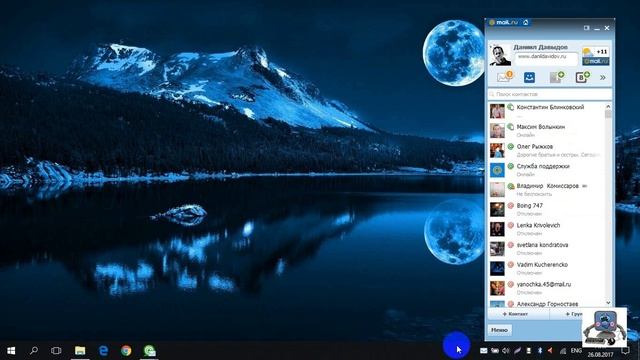Screen dimensions: 640x360
Task: Open taskbar search magnifier
Action: point(34,351)
